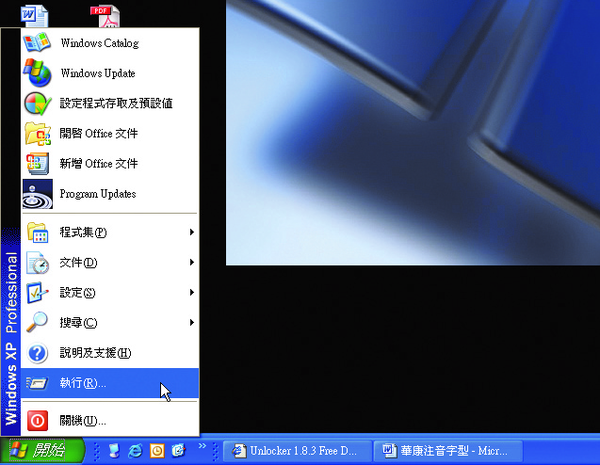The image size is (600, 465).
Task: Click the Windows Update globe icon
Action: [37, 73]
